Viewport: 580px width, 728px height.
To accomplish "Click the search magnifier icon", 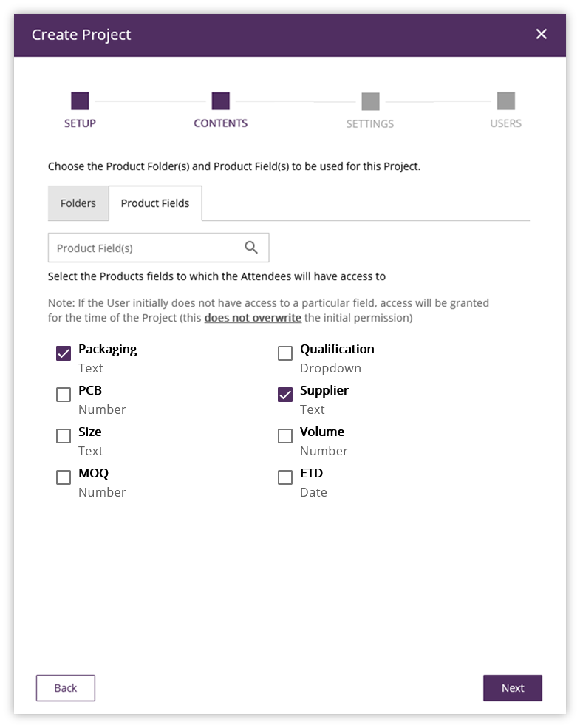I will [x=251, y=248].
